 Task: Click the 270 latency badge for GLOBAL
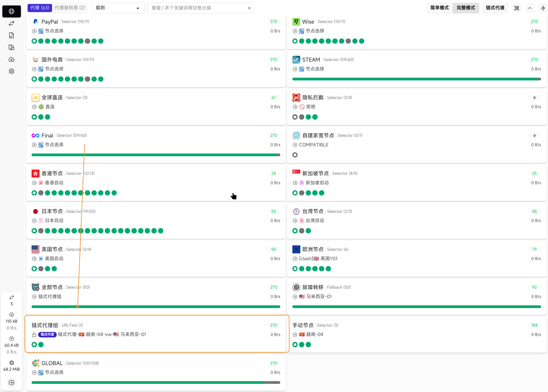(273, 363)
